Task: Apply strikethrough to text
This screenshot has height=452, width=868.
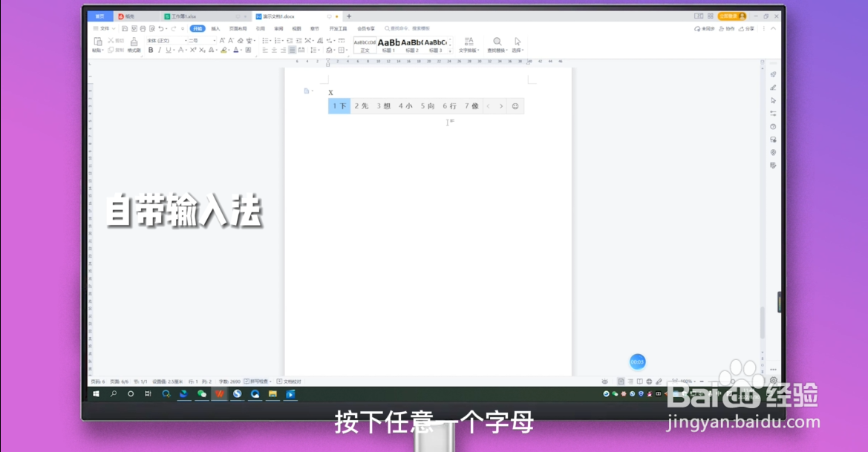Action: (x=181, y=50)
